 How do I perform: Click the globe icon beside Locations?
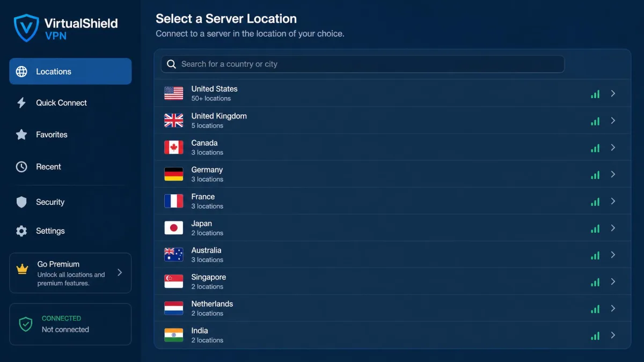click(x=21, y=71)
